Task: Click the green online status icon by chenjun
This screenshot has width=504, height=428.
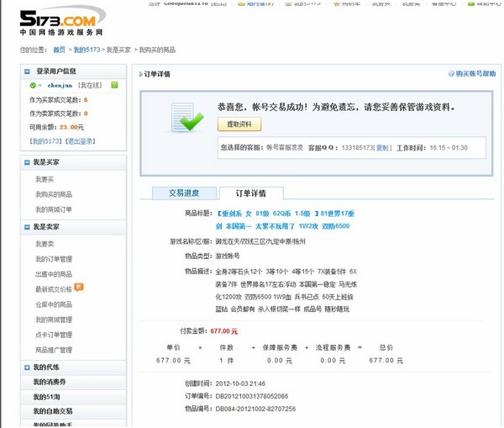Action: [x=33, y=86]
